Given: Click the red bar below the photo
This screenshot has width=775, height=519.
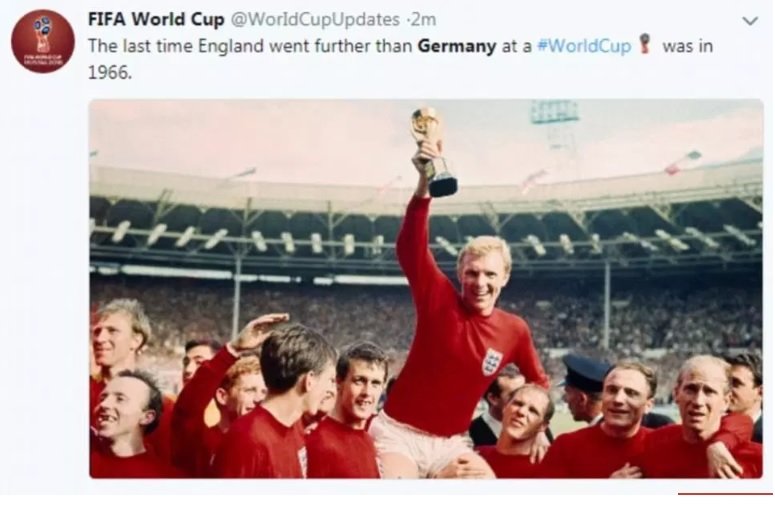Looking at the screenshot, I should [725, 493].
